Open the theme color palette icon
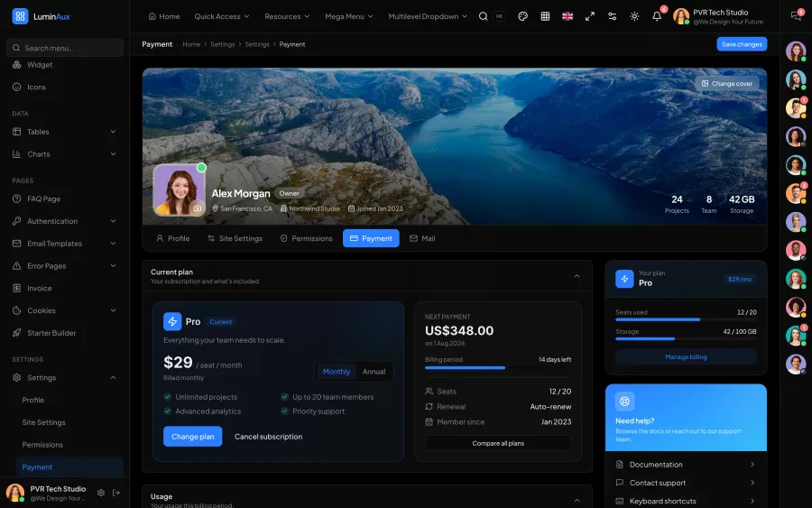 coord(522,16)
